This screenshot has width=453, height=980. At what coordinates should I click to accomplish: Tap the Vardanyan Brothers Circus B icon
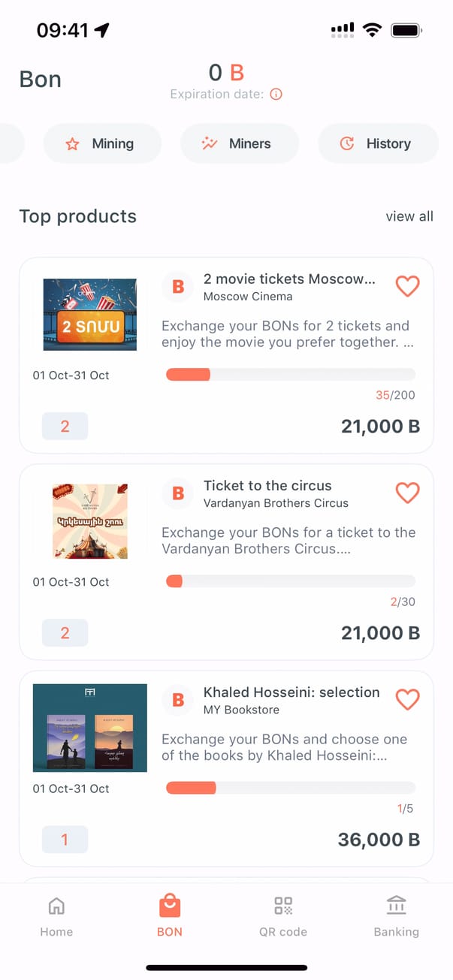click(x=178, y=493)
